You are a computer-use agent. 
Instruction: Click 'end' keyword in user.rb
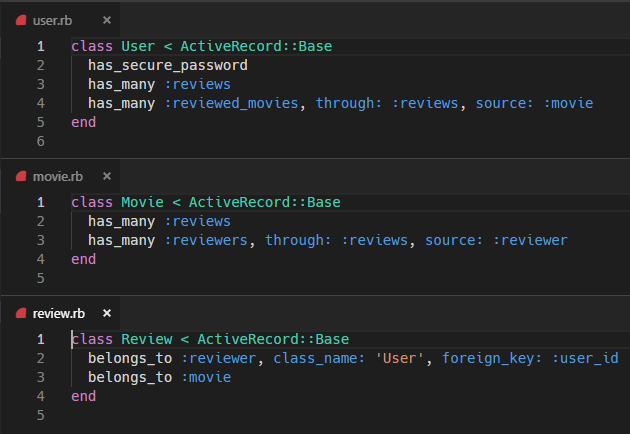tap(84, 122)
